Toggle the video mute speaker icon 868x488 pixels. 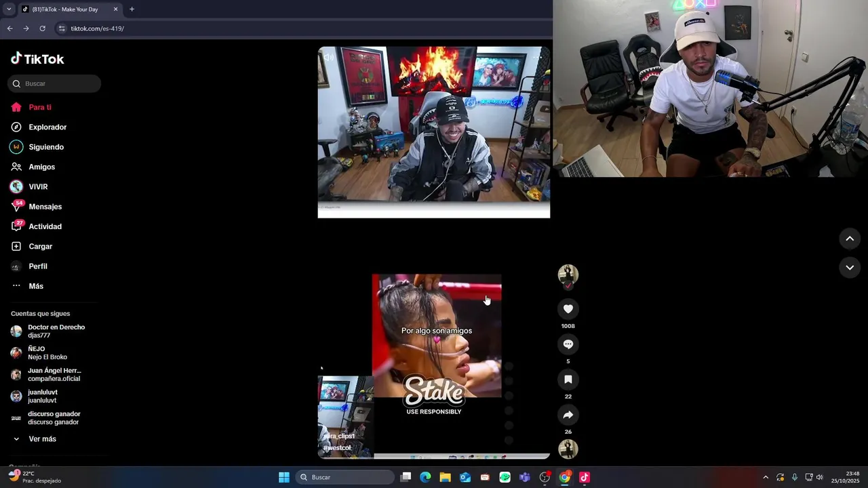329,58
